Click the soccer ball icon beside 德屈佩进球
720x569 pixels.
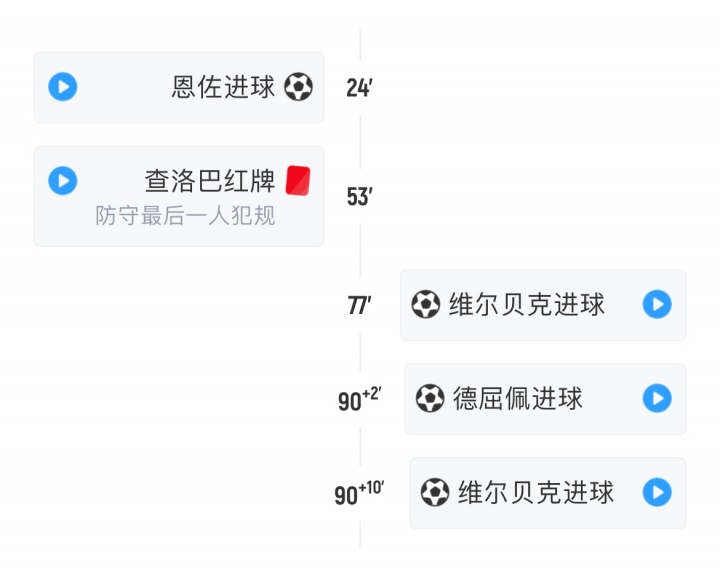[x=430, y=398]
